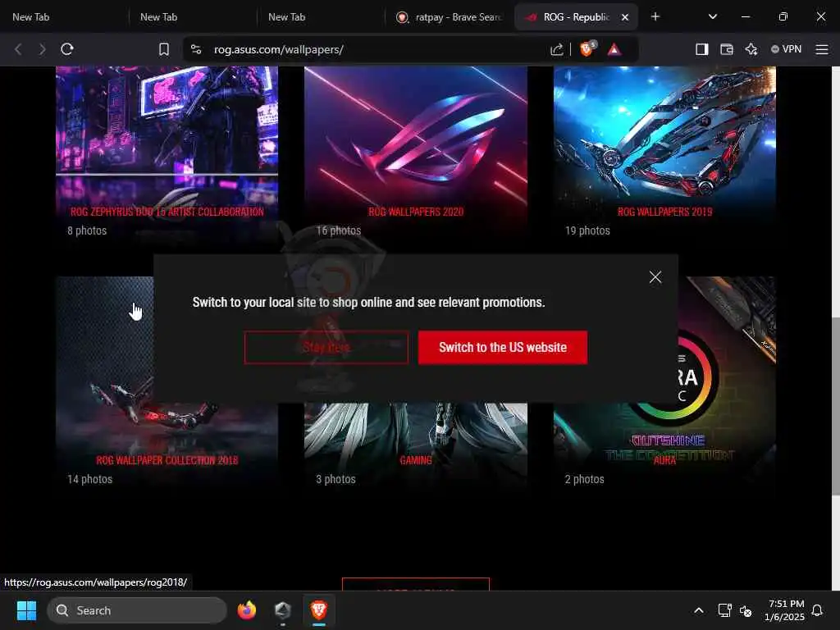Switch to ratpay Brave Search tab
This screenshot has width=840, height=630.
coord(449,17)
